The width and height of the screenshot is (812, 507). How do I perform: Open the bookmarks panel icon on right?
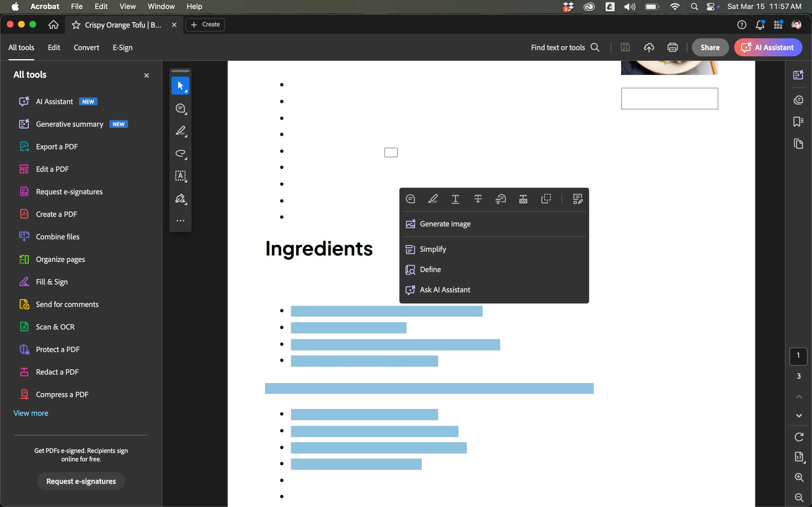(x=798, y=121)
